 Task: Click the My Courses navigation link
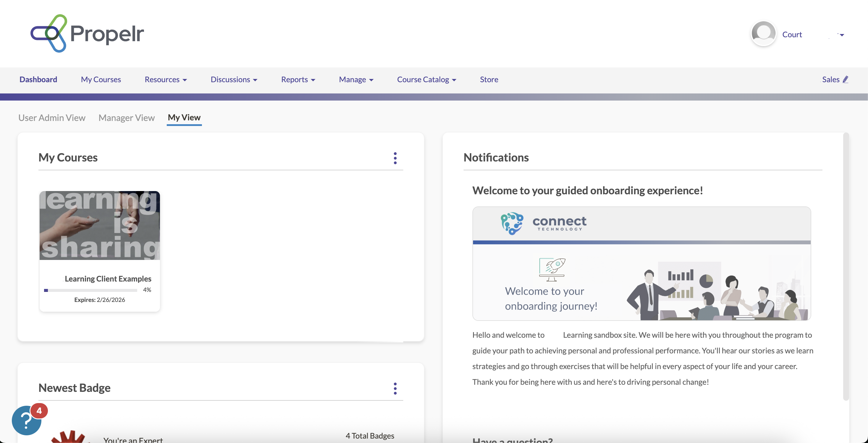tap(101, 79)
